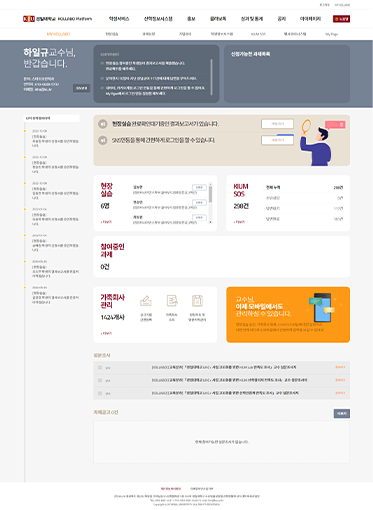Viewport: 373px width, 510px height.
Task: Click the first survey row list icon
Action: [100, 368]
